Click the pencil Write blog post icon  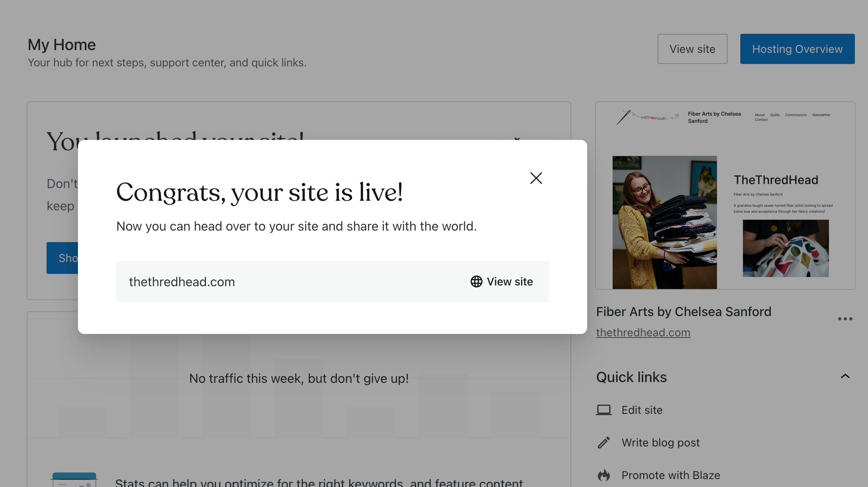(603, 442)
